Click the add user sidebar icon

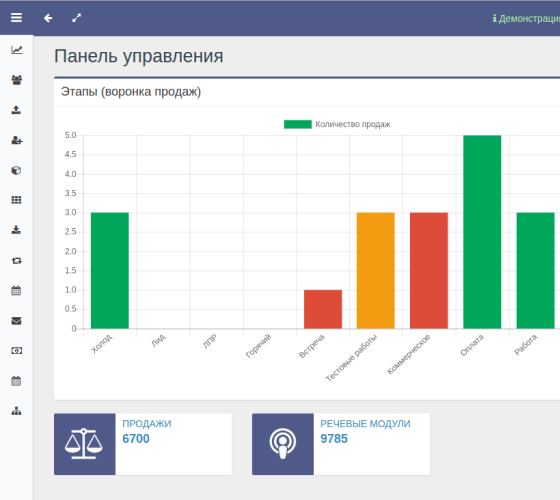click(x=16, y=140)
